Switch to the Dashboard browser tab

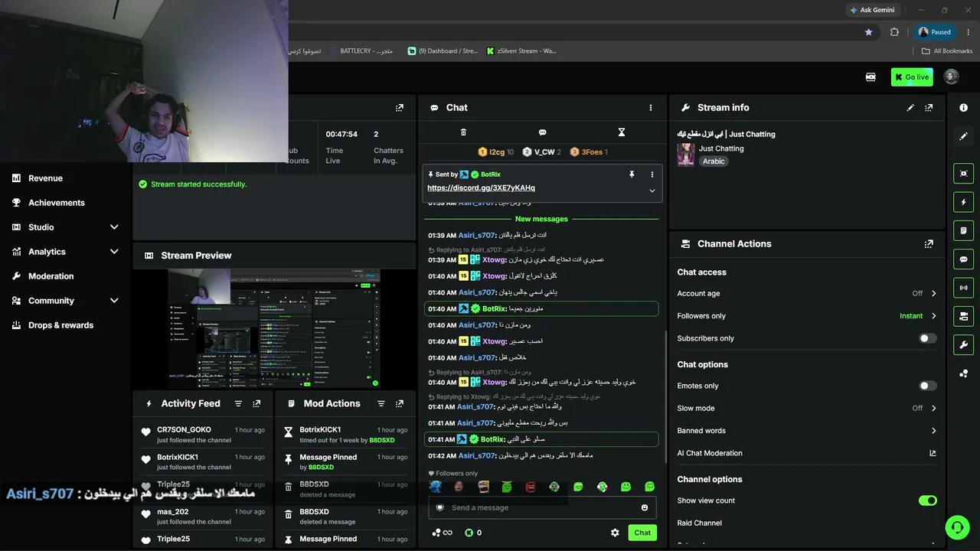pos(443,51)
